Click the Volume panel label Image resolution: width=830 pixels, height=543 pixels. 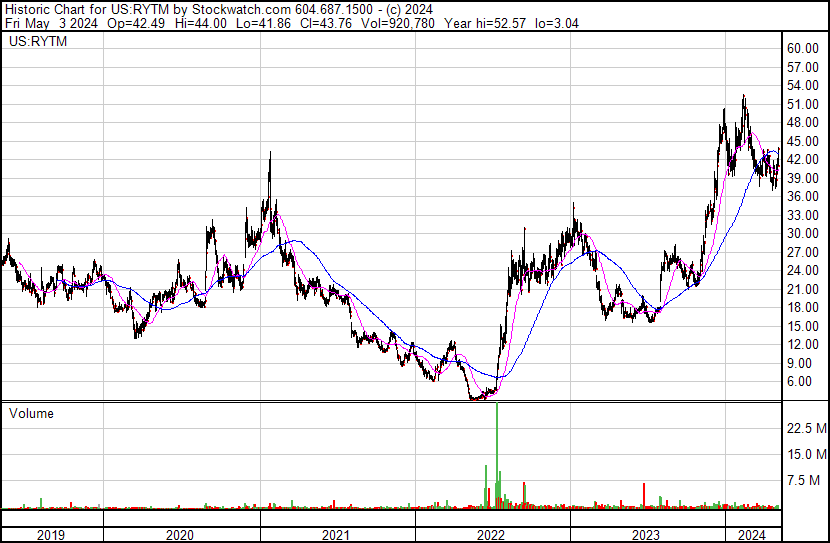click(x=31, y=413)
